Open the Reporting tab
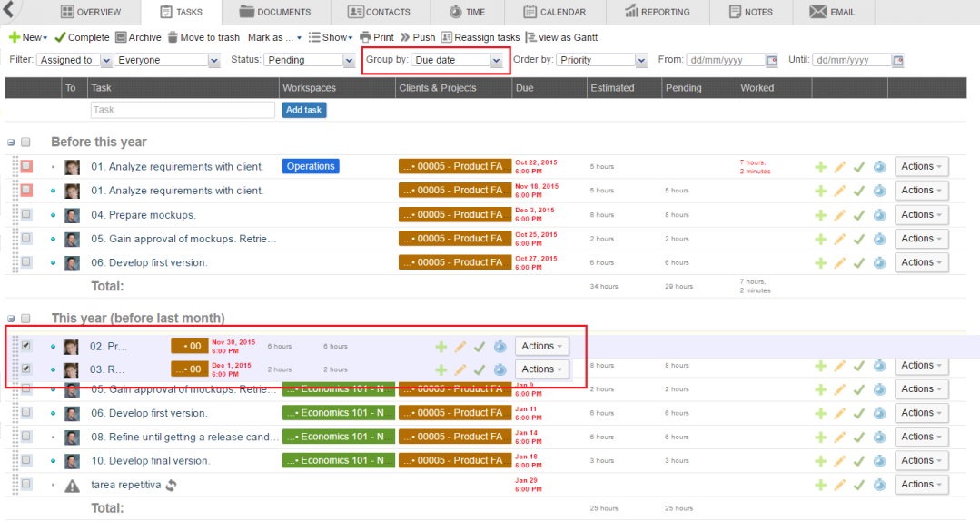Image resolution: width=980 pixels, height=531 pixels. point(658,12)
